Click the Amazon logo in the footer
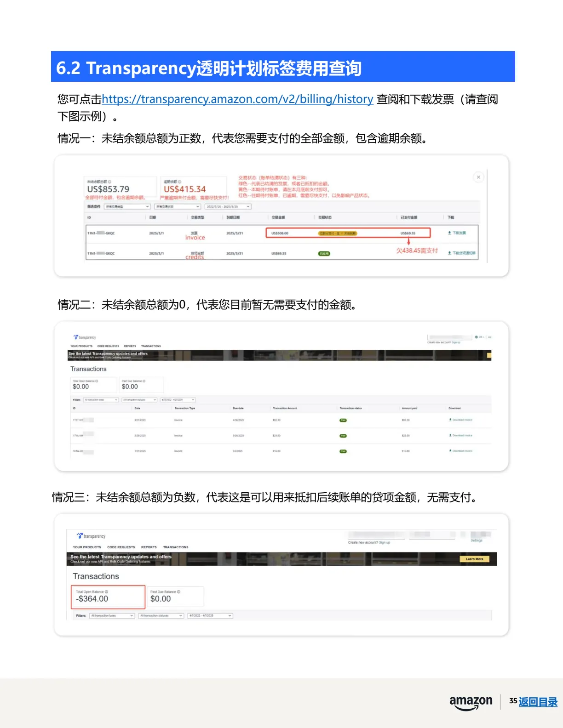 471,702
